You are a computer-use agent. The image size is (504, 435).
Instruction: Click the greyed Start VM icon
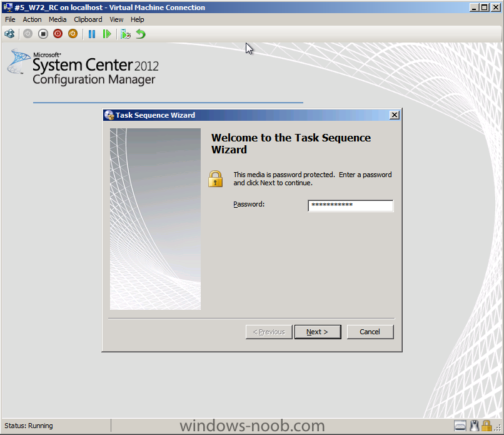pyautogui.click(x=28, y=34)
